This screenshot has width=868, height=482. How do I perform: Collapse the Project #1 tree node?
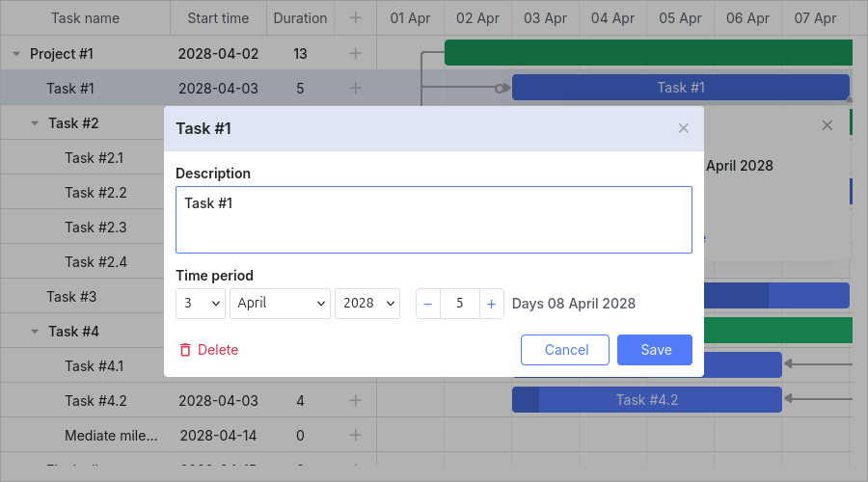(x=16, y=54)
